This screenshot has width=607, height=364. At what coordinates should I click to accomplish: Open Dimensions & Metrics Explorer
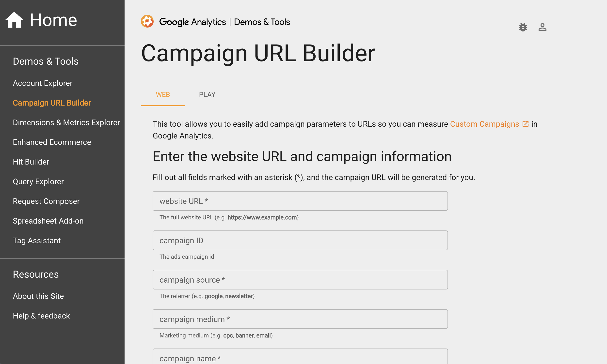pyautogui.click(x=66, y=122)
